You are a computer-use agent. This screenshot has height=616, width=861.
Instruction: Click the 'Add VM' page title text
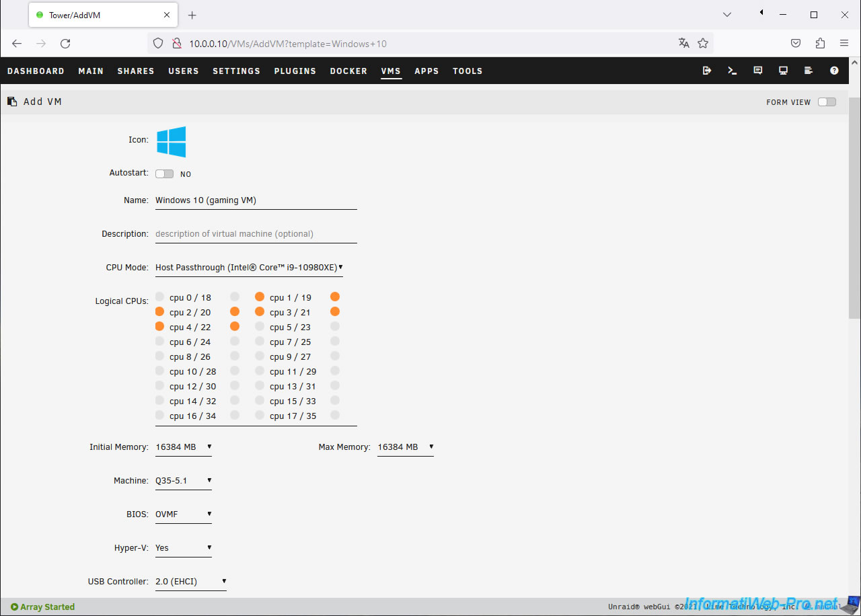point(43,102)
